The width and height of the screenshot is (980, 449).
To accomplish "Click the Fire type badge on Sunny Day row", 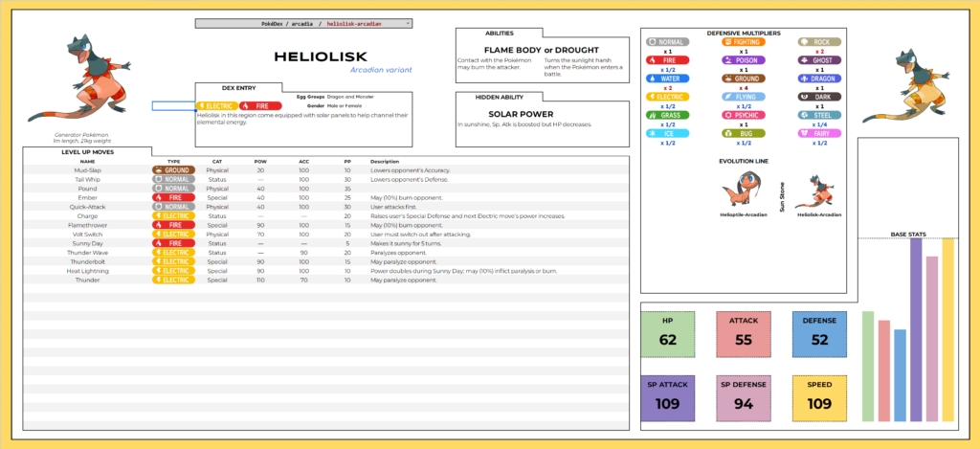I will coord(174,243).
